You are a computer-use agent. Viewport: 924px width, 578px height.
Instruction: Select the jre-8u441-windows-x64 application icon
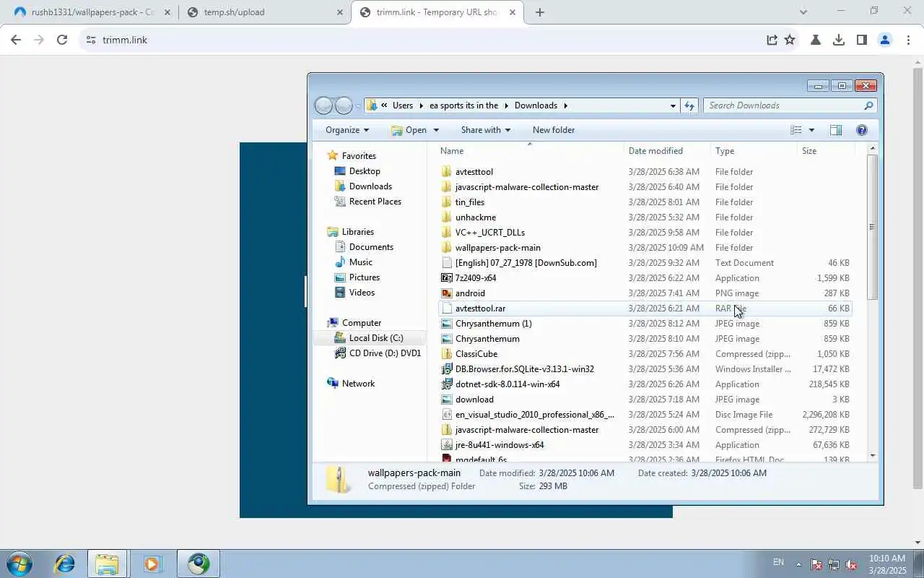tap(447, 445)
